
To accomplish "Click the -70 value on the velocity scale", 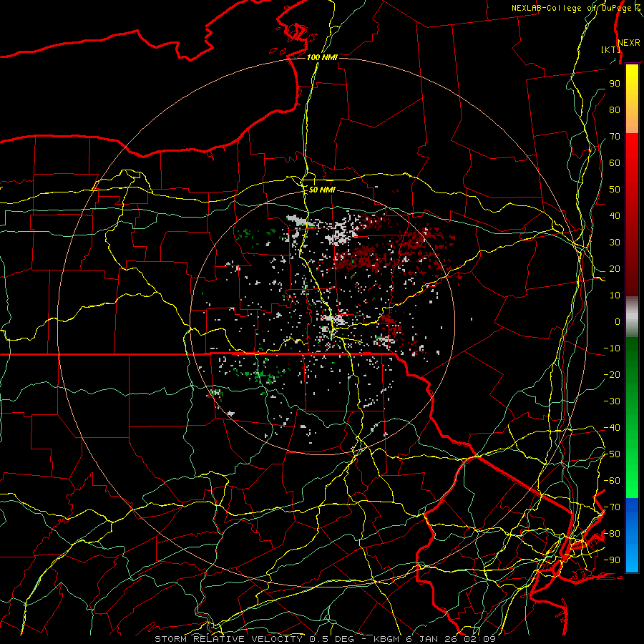I will click(x=612, y=507).
